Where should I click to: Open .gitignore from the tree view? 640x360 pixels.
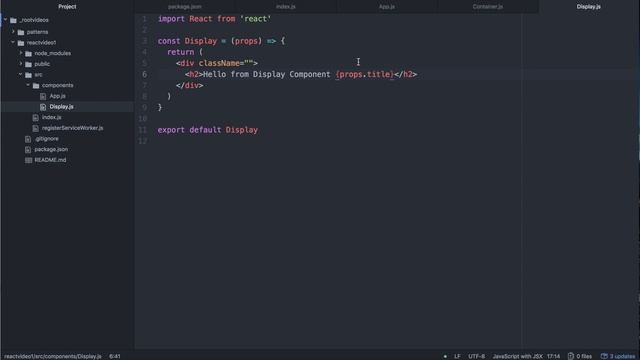click(47, 138)
